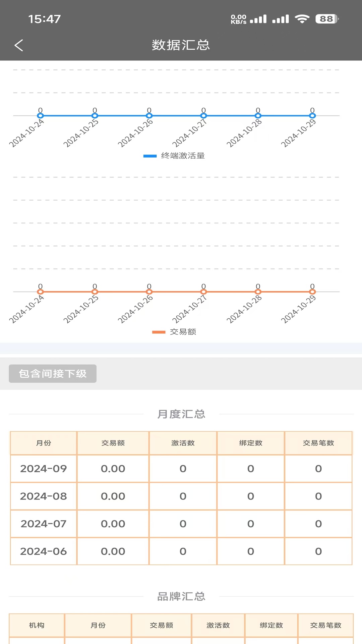
Task: Tap the 机构 column header in the 品牌汇总 table
Action: (x=37, y=625)
